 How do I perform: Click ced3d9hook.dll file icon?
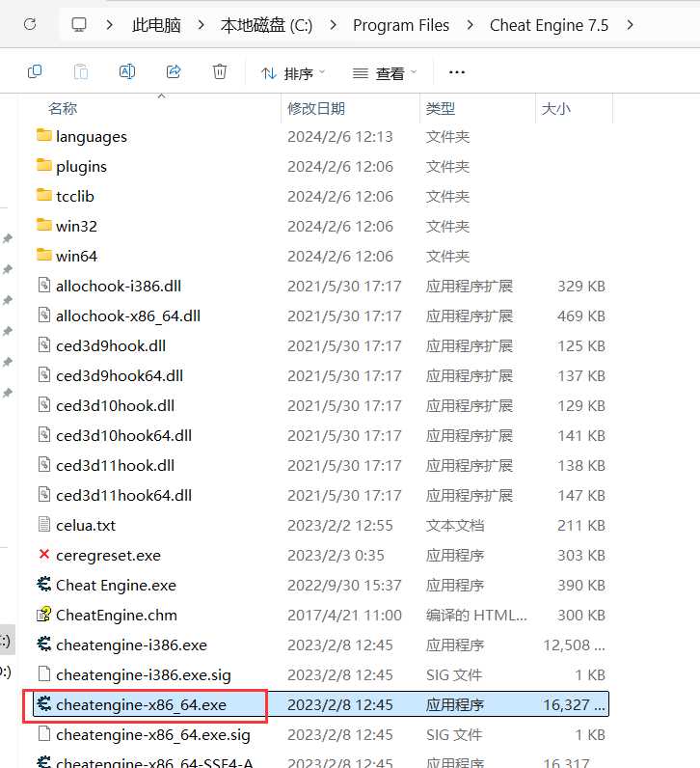point(44,344)
